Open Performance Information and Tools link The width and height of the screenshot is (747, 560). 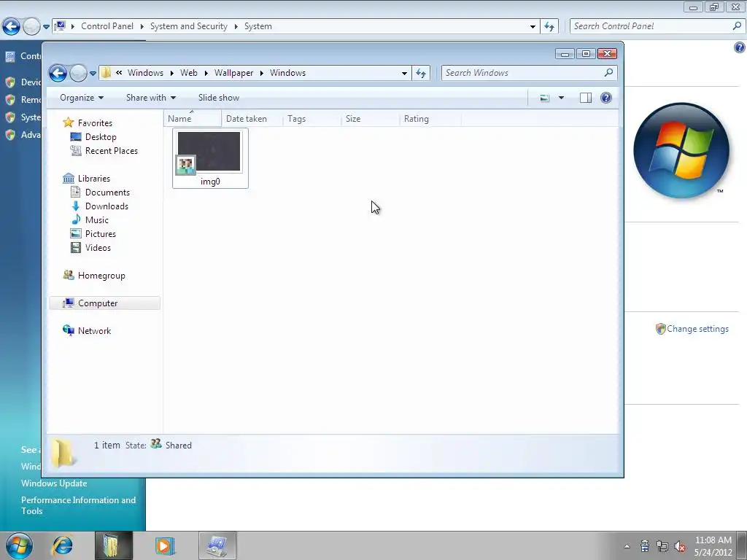pos(78,505)
